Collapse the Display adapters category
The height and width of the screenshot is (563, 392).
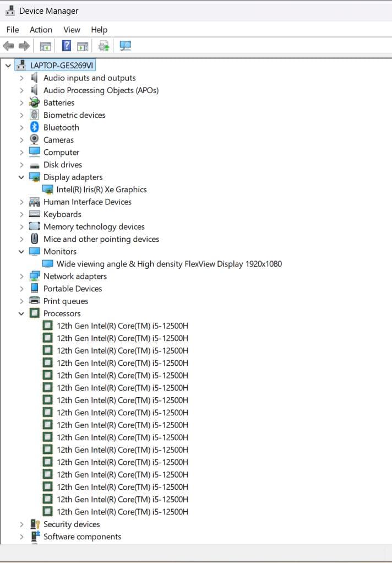click(21, 177)
